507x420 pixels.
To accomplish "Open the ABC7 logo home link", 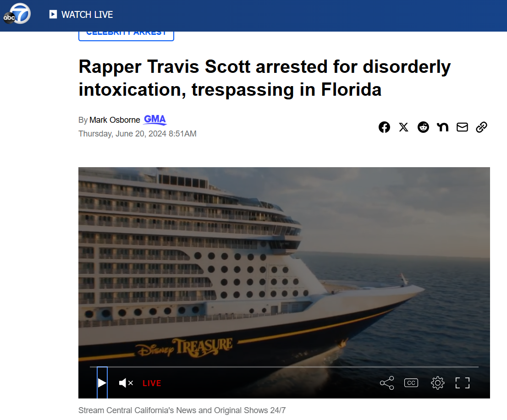I will (x=17, y=14).
